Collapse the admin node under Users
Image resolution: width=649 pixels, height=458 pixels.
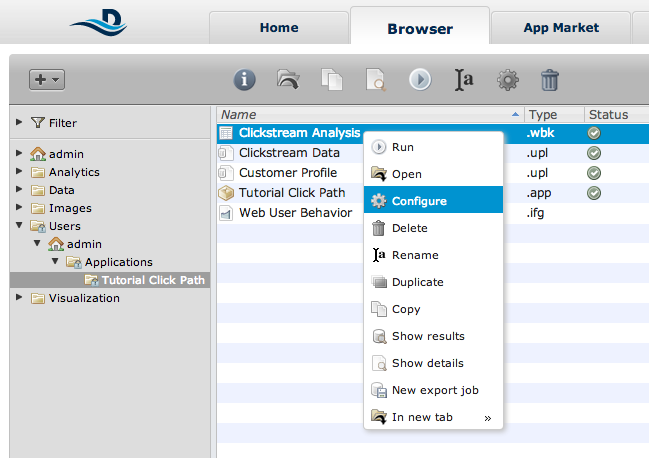(x=37, y=243)
